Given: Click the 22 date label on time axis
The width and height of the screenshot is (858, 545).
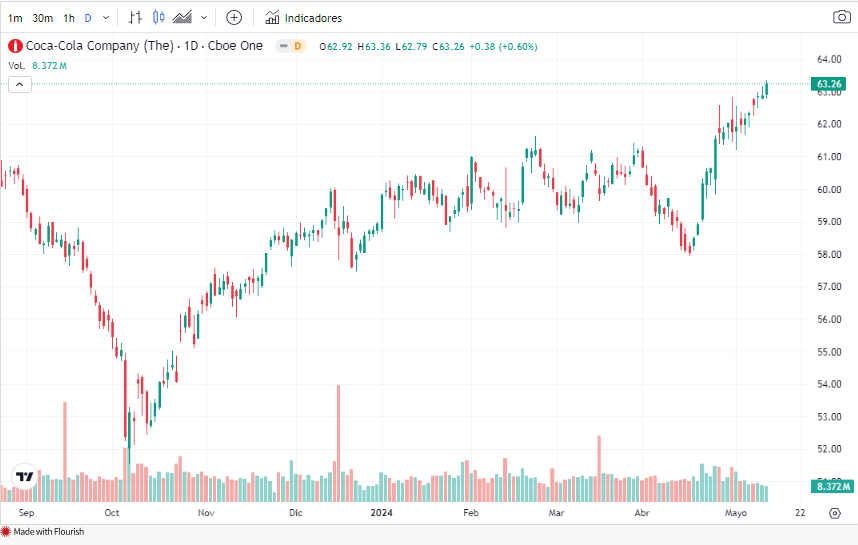Looking at the screenshot, I should tap(801, 513).
